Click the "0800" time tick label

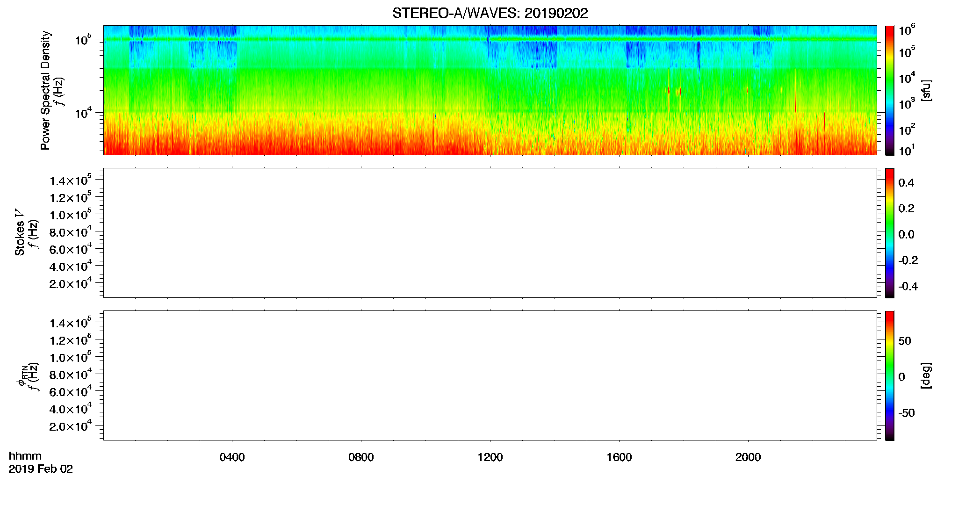pyautogui.click(x=361, y=457)
